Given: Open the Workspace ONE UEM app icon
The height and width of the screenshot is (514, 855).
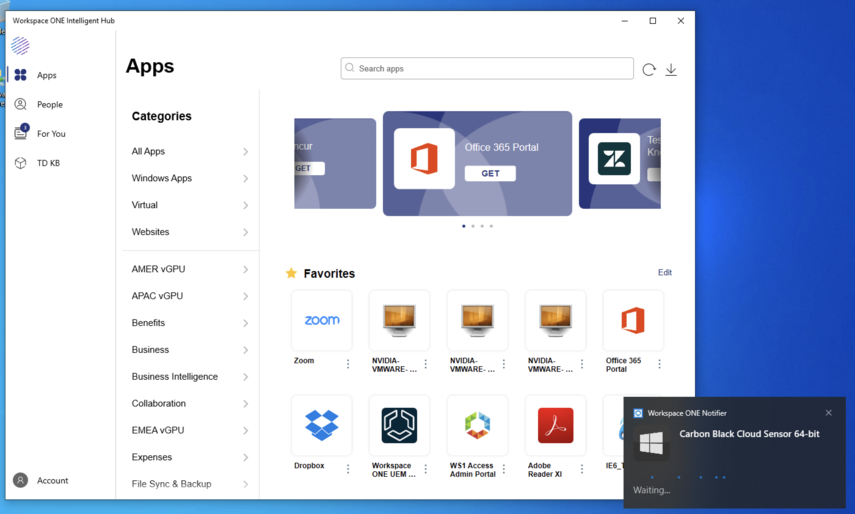Looking at the screenshot, I should [399, 425].
